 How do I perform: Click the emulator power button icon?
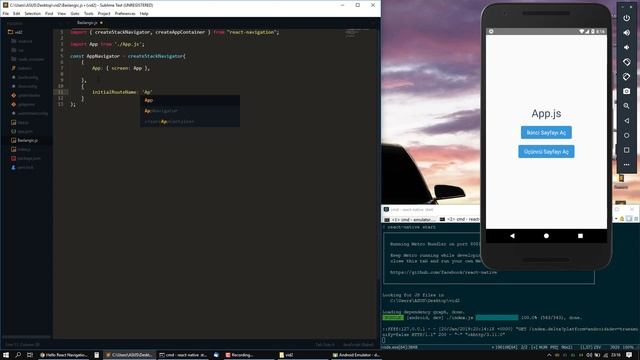point(626,18)
